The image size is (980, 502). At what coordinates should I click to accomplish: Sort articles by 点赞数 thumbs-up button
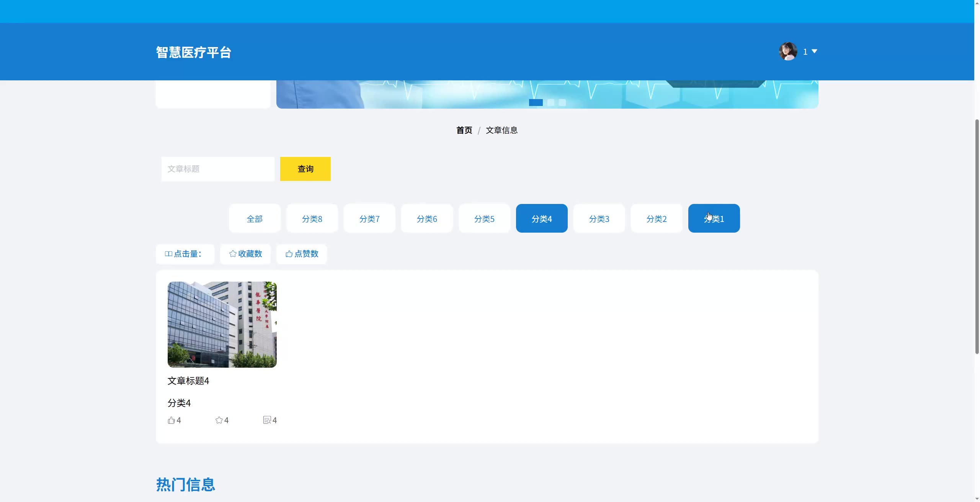pos(302,254)
